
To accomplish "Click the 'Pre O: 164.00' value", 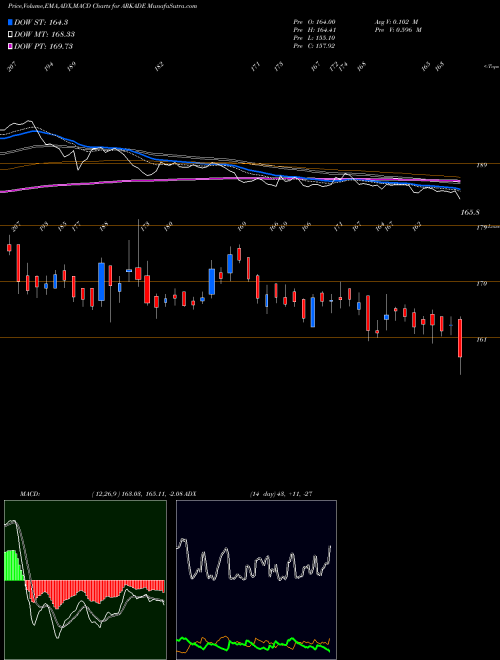I will [x=314, y=22].
